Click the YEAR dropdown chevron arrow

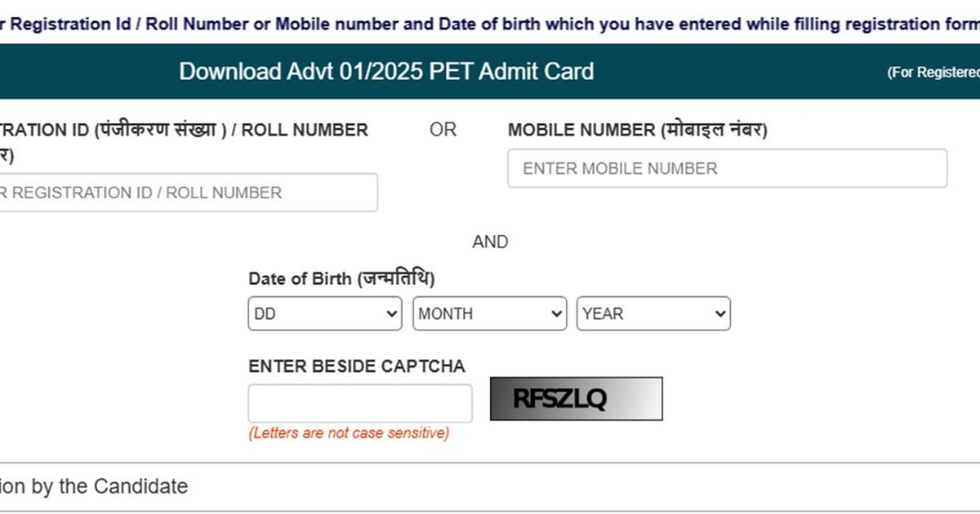pyautogui.click(x=718, y=313)
